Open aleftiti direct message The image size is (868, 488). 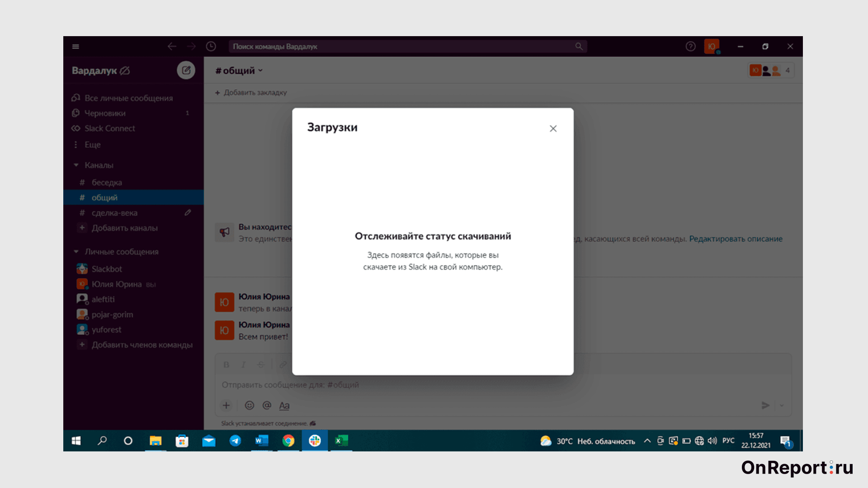[x=103, y=299]
